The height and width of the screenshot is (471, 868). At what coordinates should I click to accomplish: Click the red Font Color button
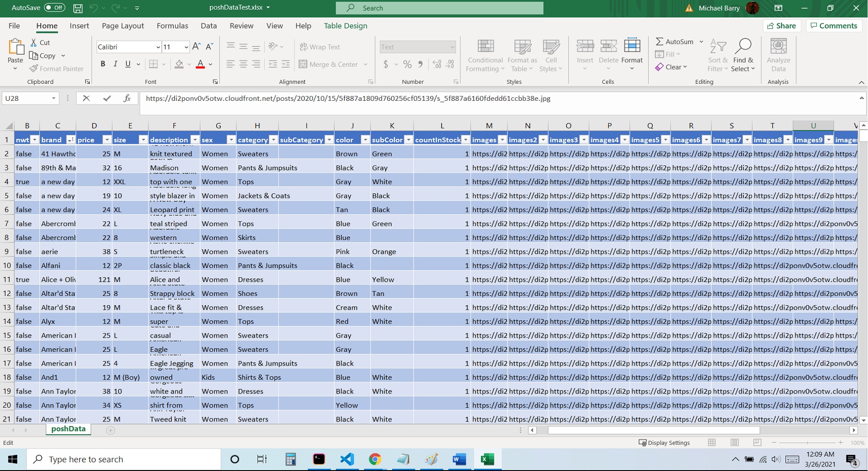coord(200,64)
